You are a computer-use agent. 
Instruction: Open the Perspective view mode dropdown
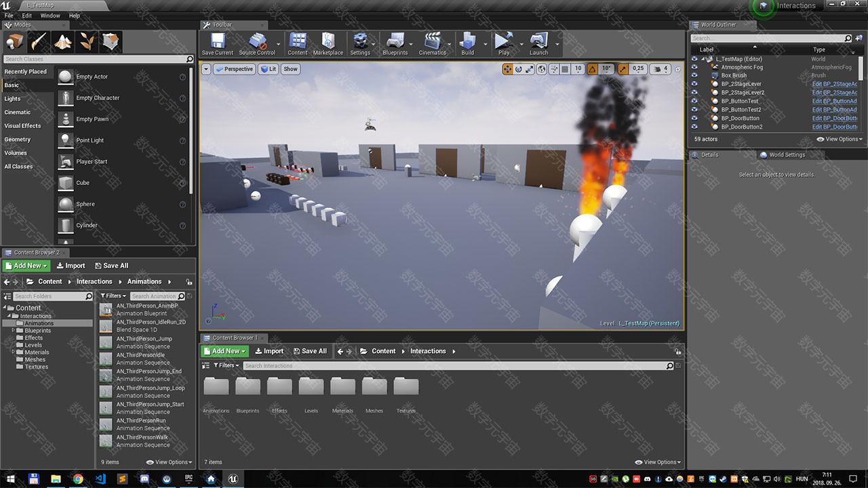[x=234, y=69]
